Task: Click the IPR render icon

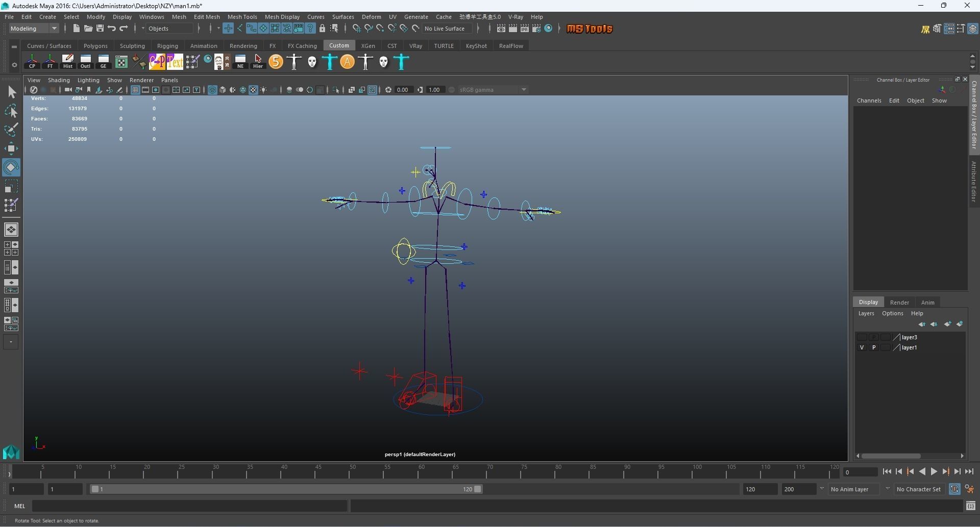Action: 525,29
